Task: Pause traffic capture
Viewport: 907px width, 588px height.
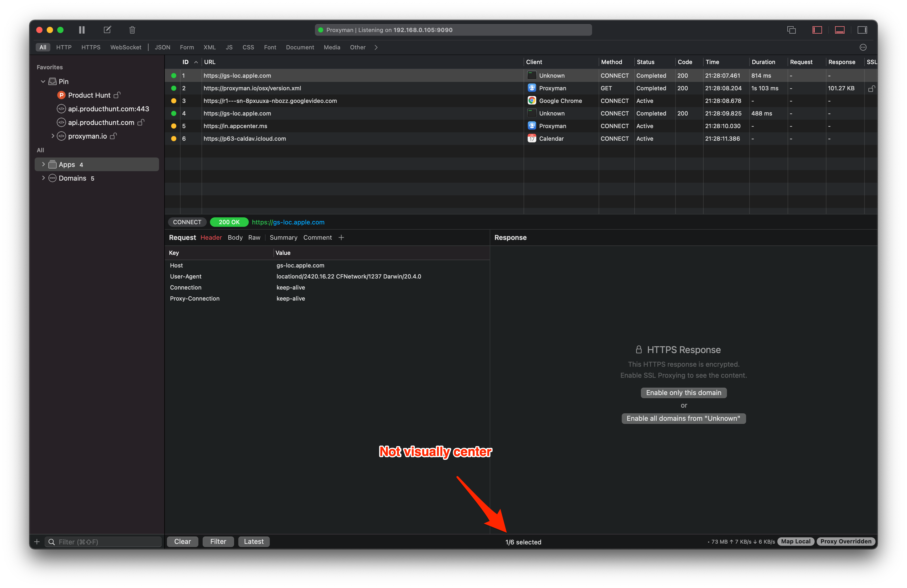Action: [x=82, y=30]
